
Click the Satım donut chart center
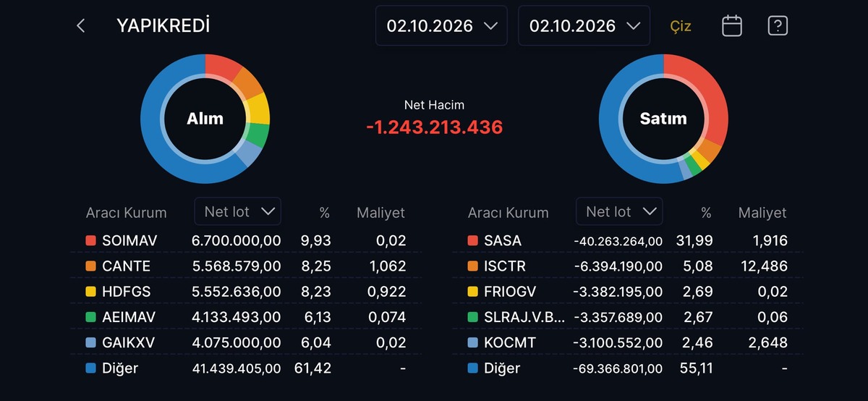click(663, 119)
